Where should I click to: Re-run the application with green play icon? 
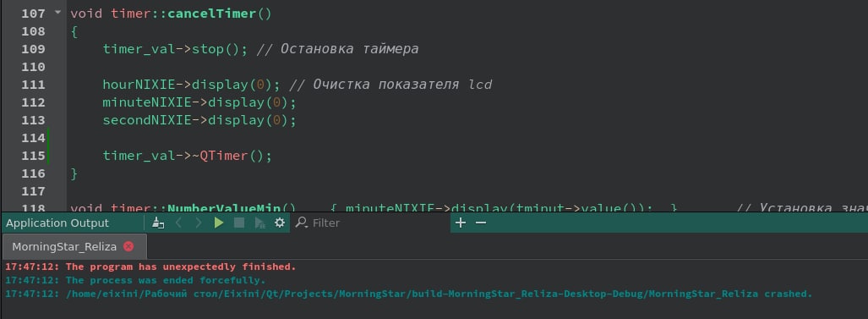pos(219,223)
